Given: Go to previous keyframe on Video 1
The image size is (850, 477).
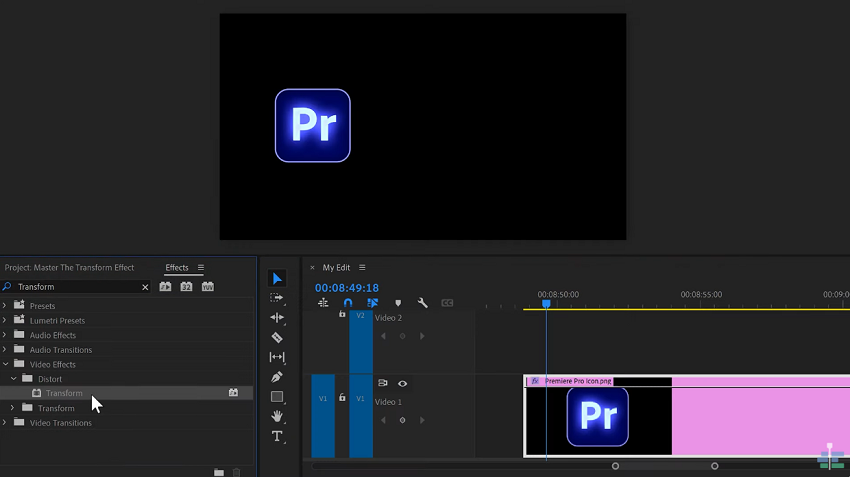Looking at the screenshot, I should (x=383, y=420).
